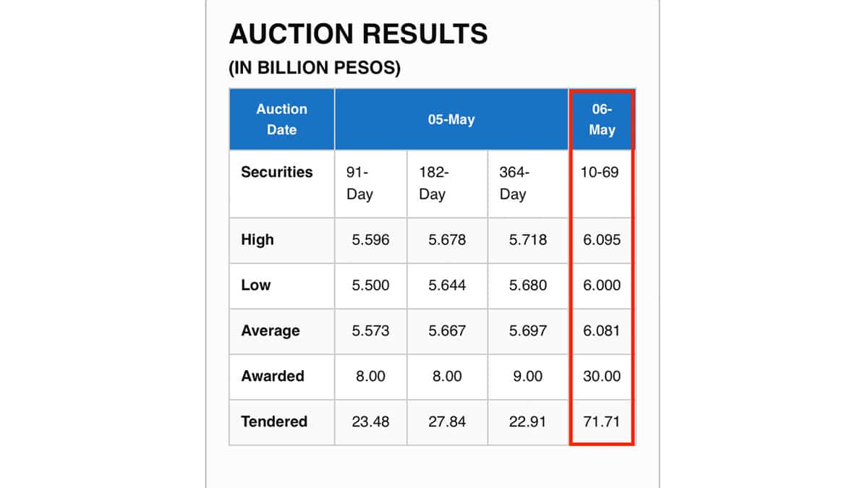
Task: Click the high value 6.095
Action: (x=602, y=240)
